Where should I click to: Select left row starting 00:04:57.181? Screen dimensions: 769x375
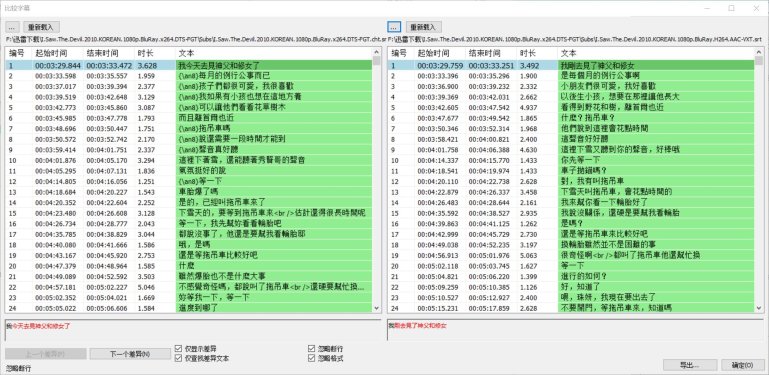189,287
